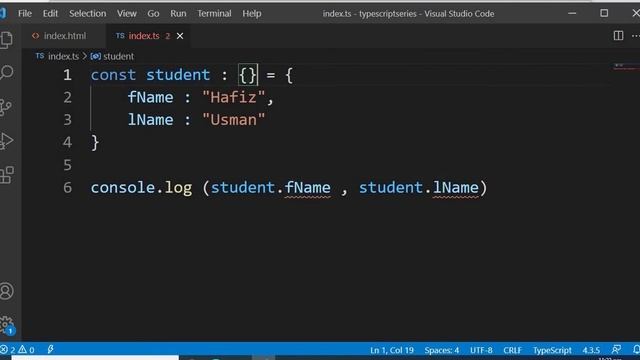Open the Source Control view

click(6, 107)
